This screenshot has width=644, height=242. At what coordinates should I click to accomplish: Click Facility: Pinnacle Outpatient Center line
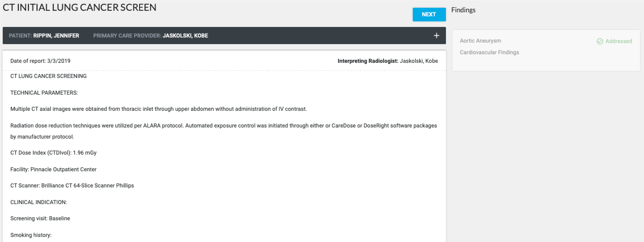coord(54,169)
